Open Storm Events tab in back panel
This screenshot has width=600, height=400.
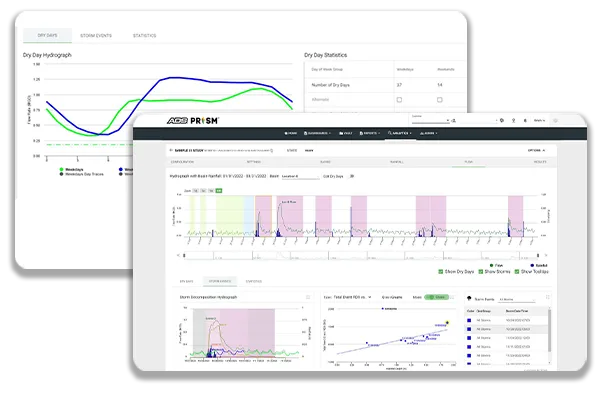96,36
